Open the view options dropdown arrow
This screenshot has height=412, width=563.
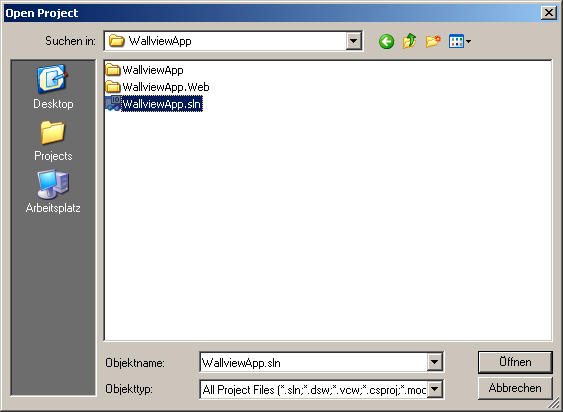pyautogui.click(x=468, y=42)
